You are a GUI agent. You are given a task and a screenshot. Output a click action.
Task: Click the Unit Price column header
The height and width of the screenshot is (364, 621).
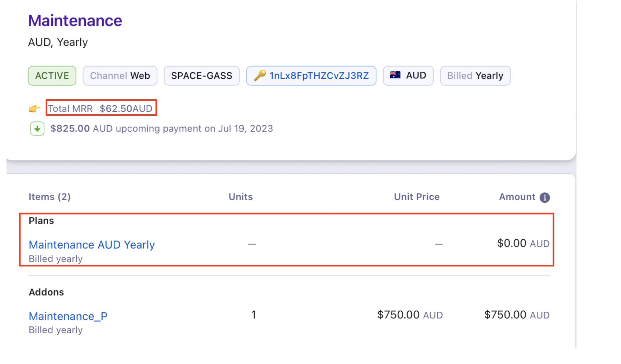(x=417, y=197)
